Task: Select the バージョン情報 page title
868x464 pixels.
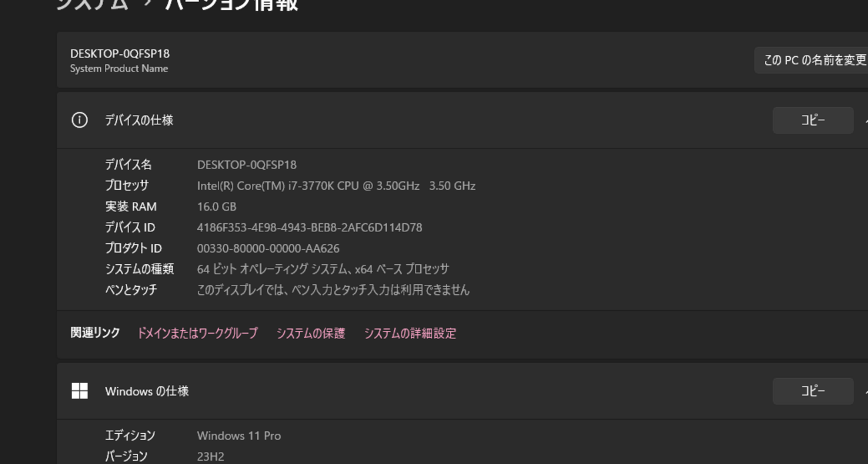Action: click(x=231, y=4)
